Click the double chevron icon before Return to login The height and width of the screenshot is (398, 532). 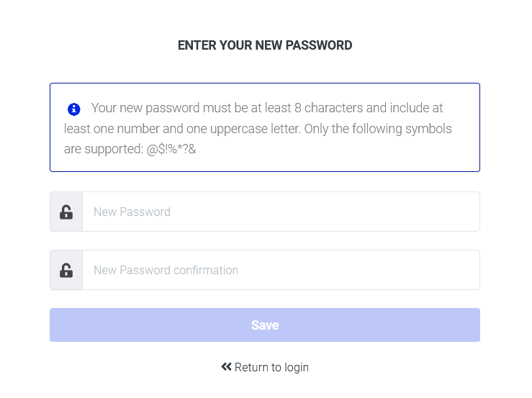tap(226, 366)
